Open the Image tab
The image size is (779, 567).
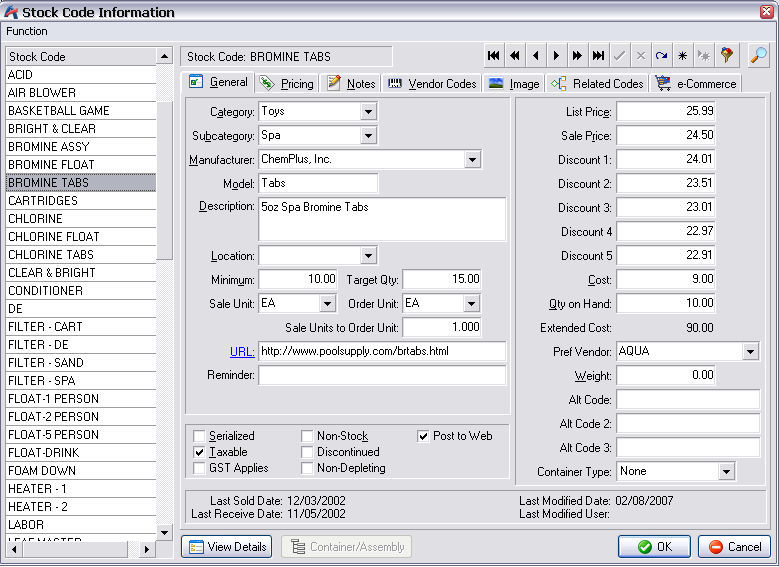tap(514, 83)
